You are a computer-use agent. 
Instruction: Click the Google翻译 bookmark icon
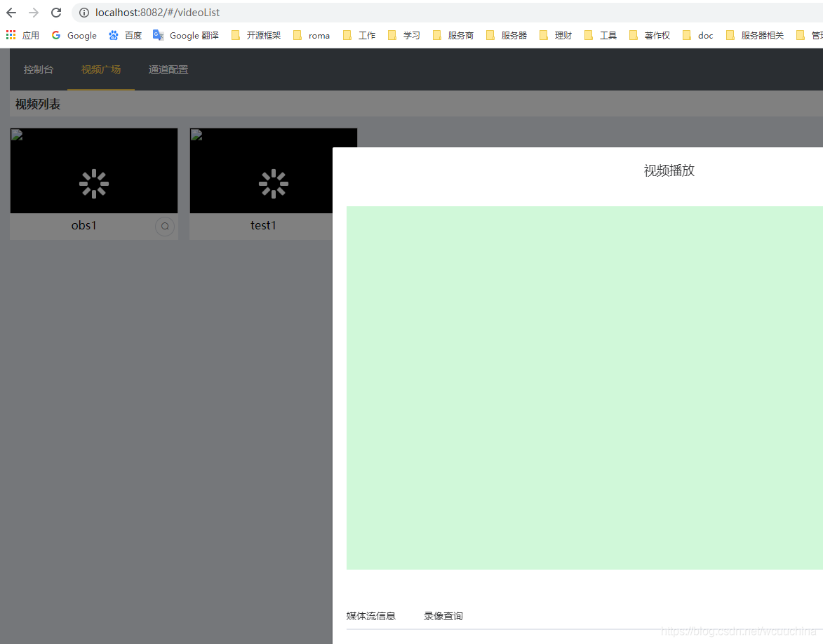159,34
